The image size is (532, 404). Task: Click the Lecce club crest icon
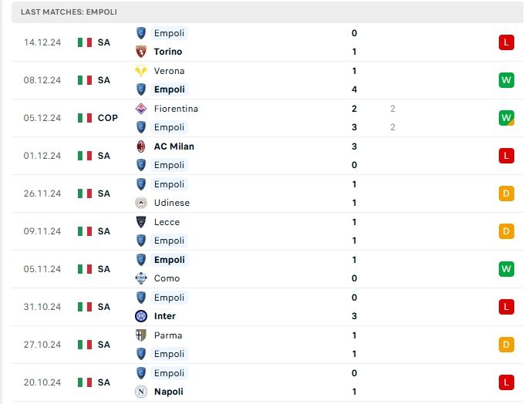(x=141, y=222)
